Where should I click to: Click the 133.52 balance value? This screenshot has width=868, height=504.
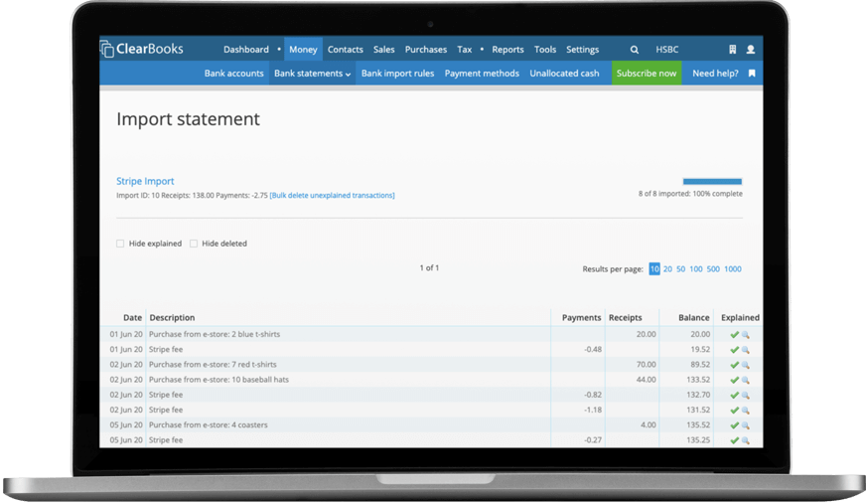[698, 380]
